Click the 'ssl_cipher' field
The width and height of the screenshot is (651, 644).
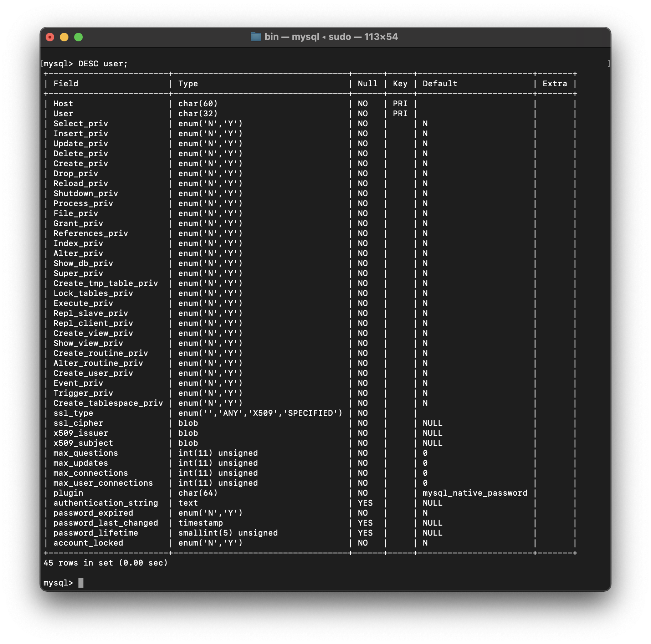tap(78, 423)
